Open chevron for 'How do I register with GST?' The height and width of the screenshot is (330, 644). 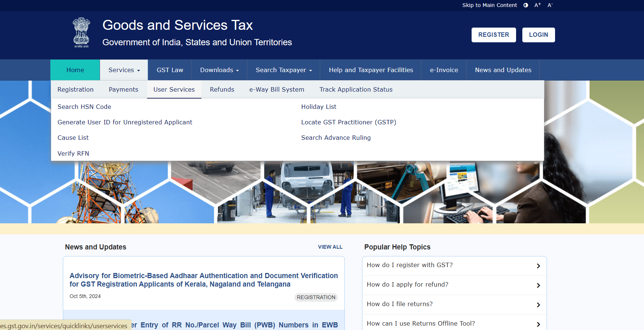538,266
